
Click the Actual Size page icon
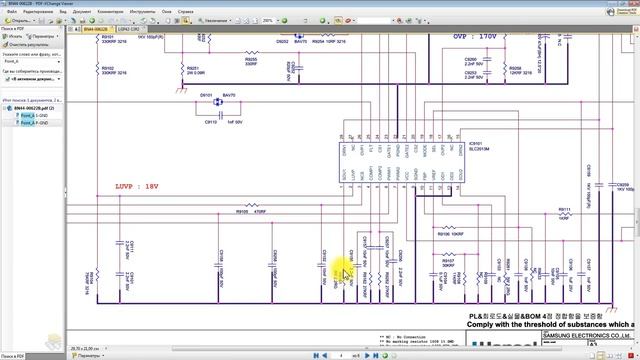[238, 20]
